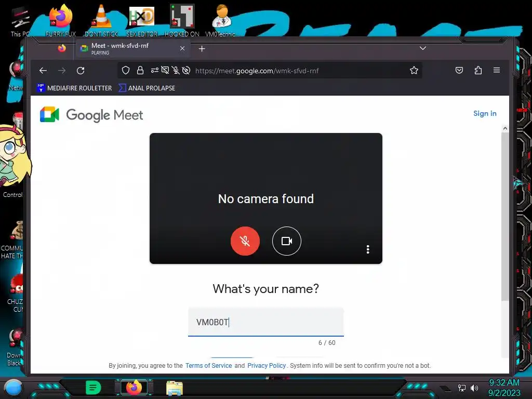Viewport: 532px width, 399px height.
Task: Click the blocked autoplay permission icon
Action: tap(186, 70)
